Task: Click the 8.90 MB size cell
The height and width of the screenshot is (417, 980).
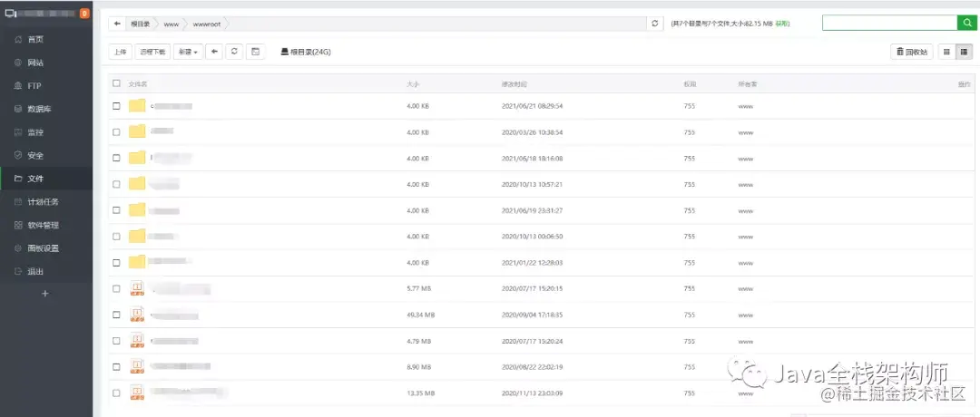Action: [418, 367]
